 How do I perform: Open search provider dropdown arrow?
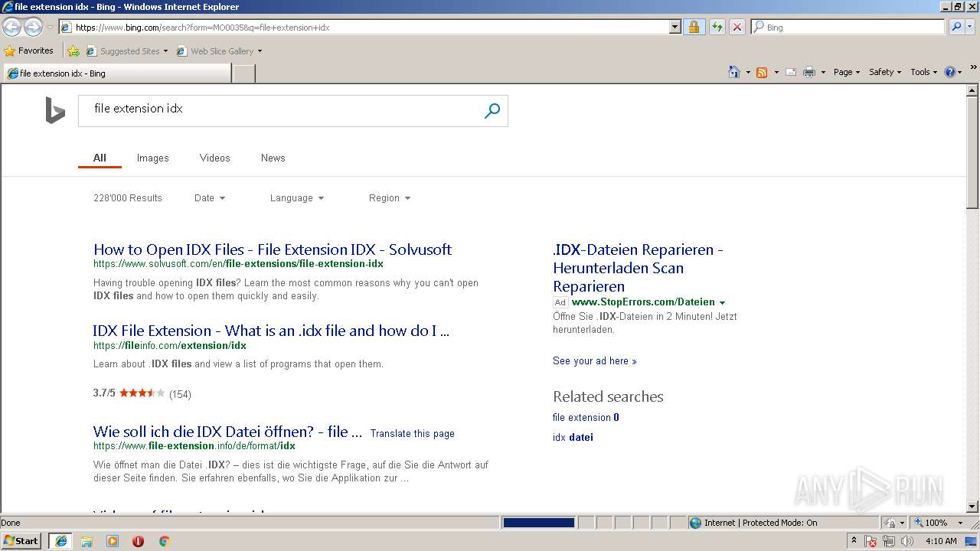(x=972, y=27)
